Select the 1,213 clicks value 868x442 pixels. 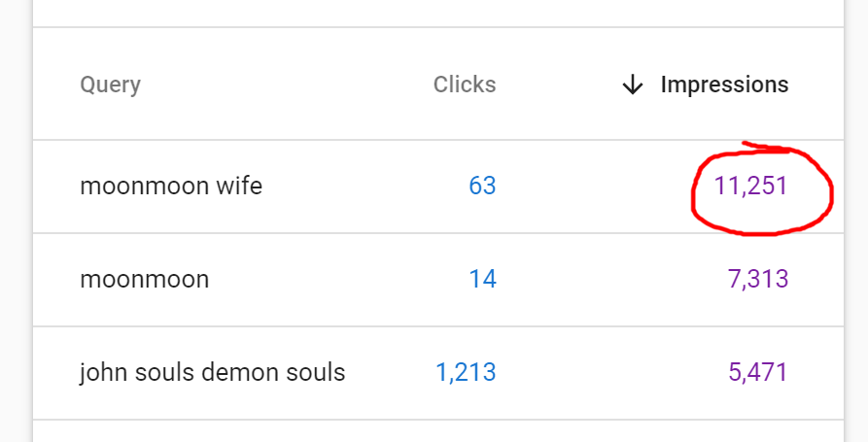[466, 372]
